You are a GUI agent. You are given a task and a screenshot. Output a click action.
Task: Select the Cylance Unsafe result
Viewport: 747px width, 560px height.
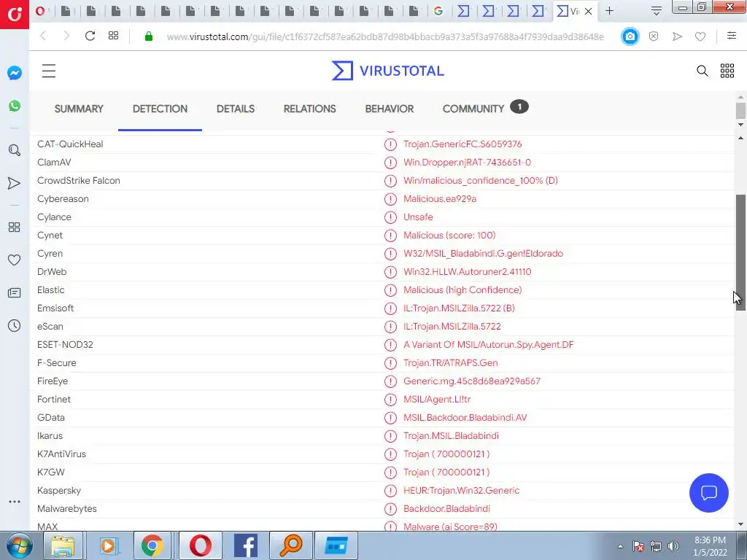tap(418, 217)
